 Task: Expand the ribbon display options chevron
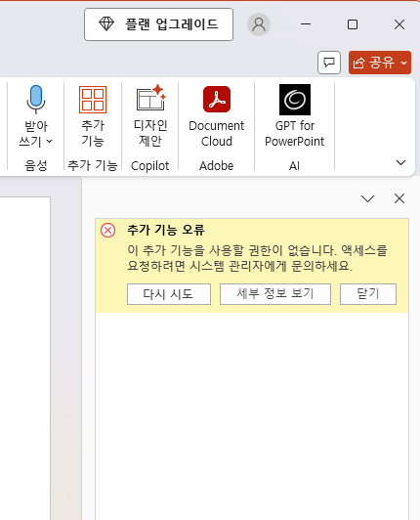pyautogui.click(x=400, y=163)
